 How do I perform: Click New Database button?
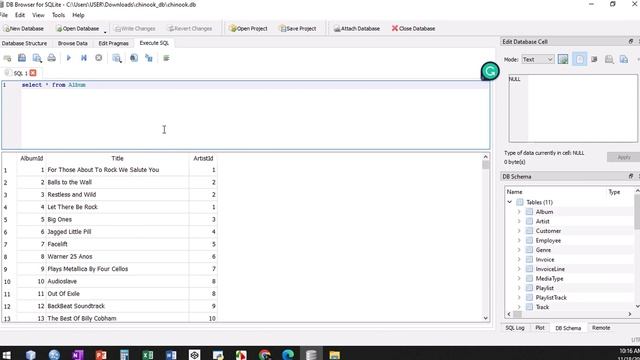pos(24,29)
